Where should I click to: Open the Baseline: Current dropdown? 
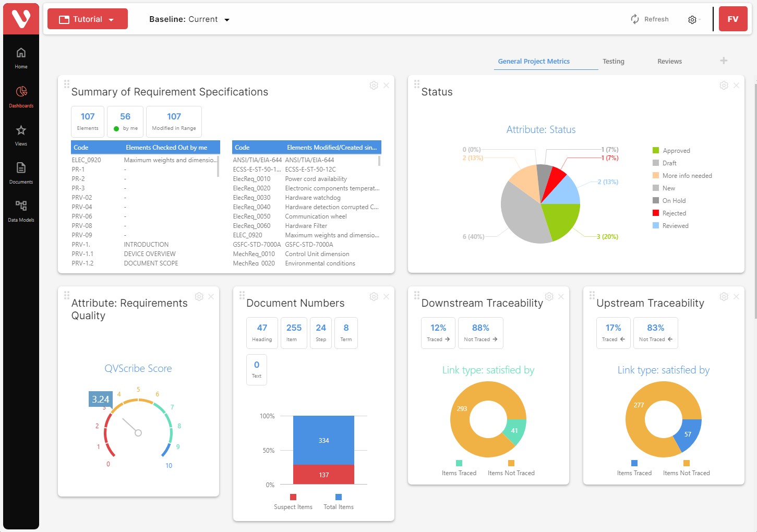point(189,19)
